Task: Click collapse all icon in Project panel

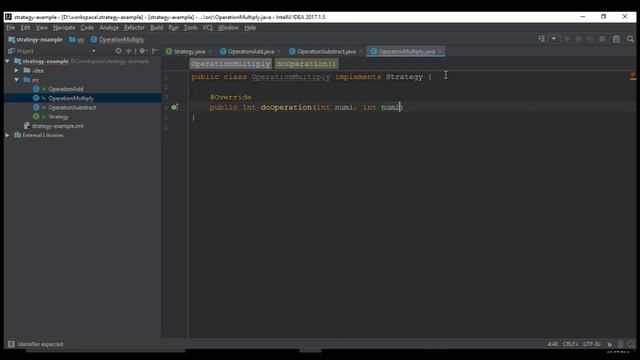Action: click(129, 51)
